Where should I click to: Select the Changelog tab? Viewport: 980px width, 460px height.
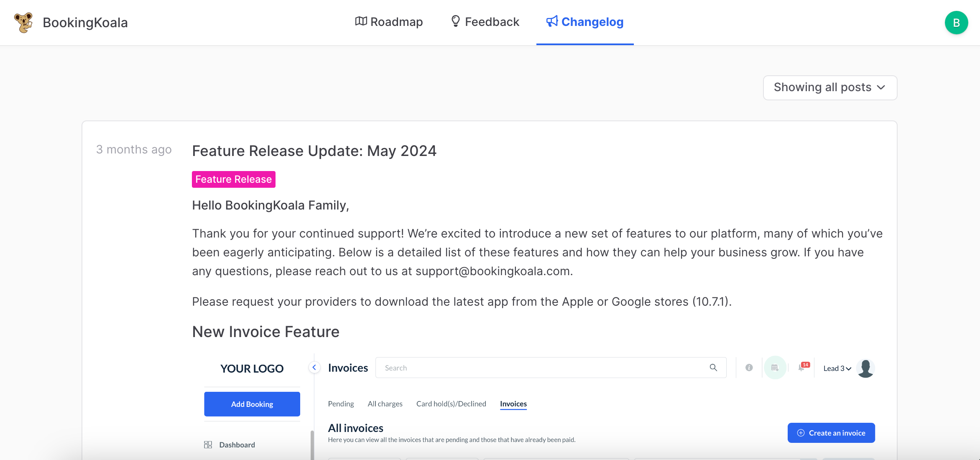pyautogui.click(x=584, y=22)
